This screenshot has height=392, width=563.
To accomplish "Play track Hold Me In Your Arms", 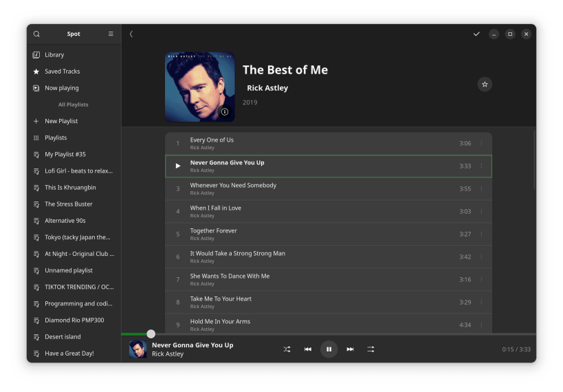I will [328, 323].
